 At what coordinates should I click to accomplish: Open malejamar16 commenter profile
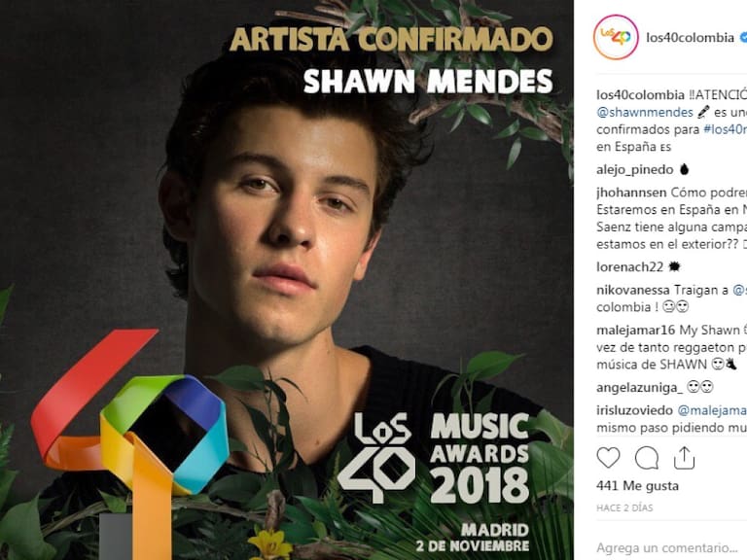click(635, 330)
